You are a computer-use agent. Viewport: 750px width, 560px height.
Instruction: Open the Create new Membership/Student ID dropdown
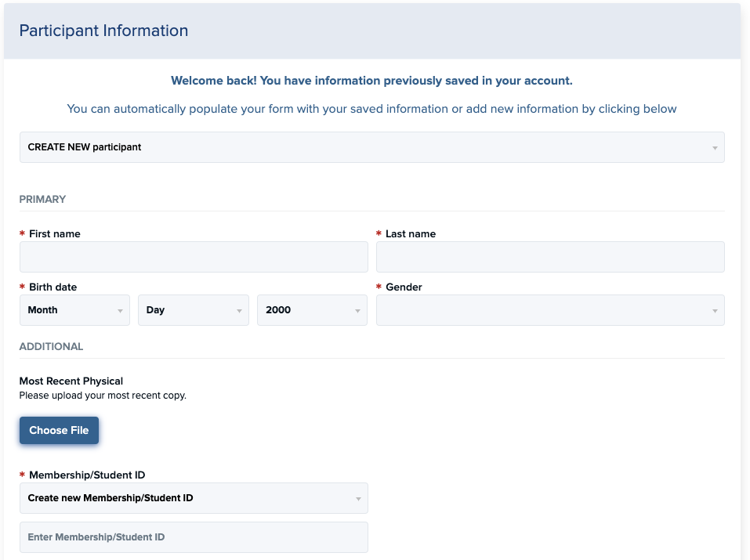(x=194, y=498)
